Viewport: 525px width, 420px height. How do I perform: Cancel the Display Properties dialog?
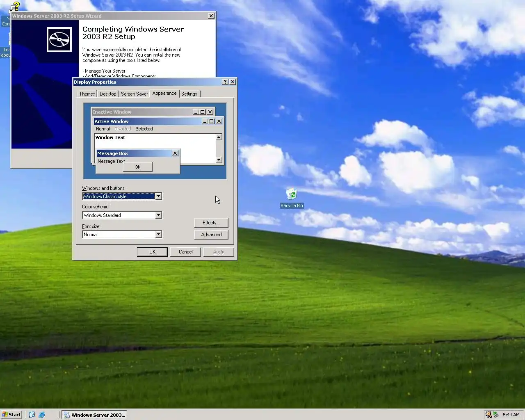point(185,252)
